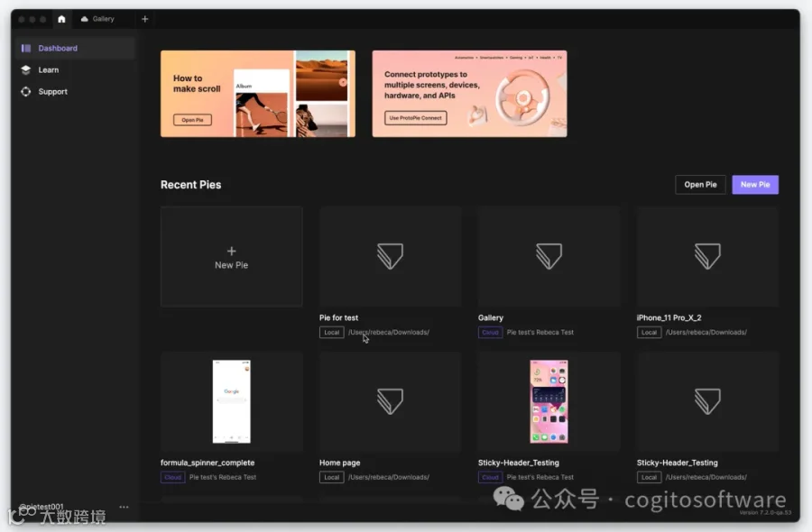
Task: Open the How to make scroll banner
Action: (x=258, y=94)
